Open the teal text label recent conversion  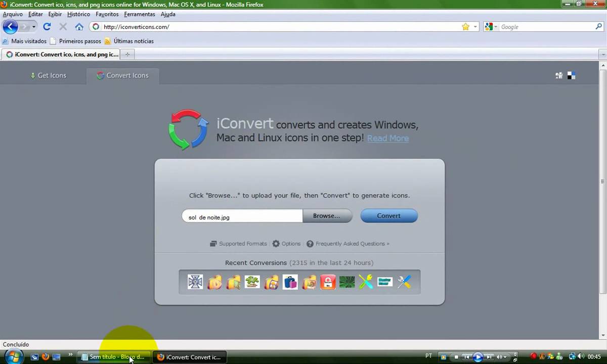[385, 282]
